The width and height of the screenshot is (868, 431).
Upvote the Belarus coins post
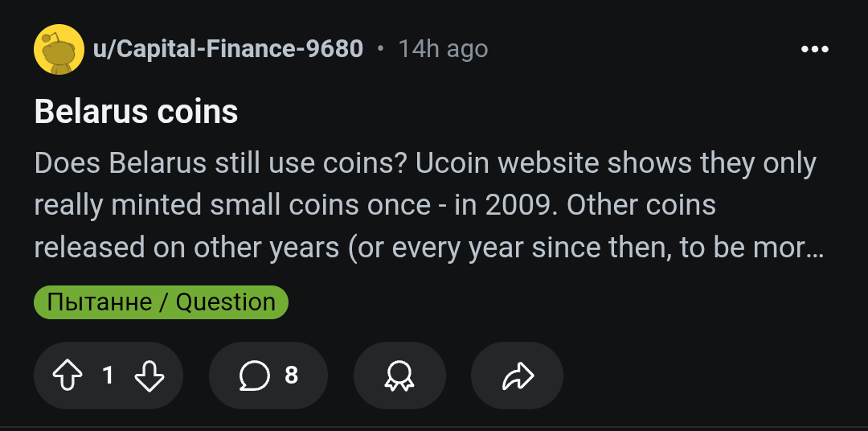click(68, 376)
